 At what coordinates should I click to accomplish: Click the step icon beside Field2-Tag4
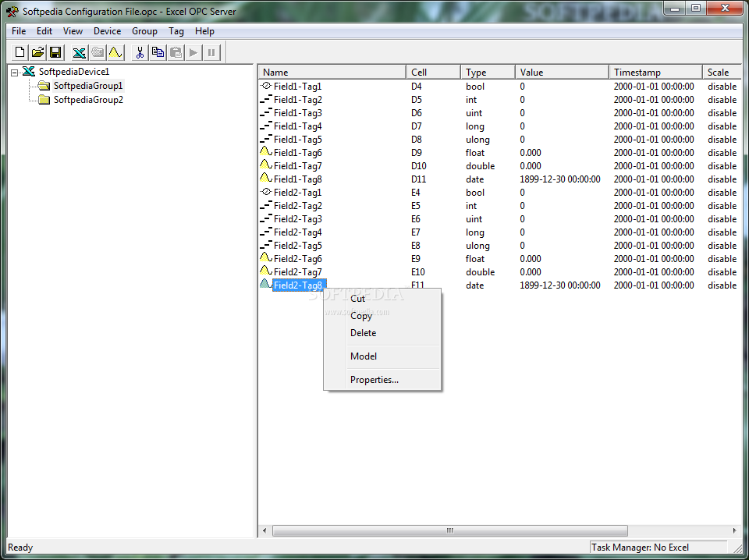266,232
